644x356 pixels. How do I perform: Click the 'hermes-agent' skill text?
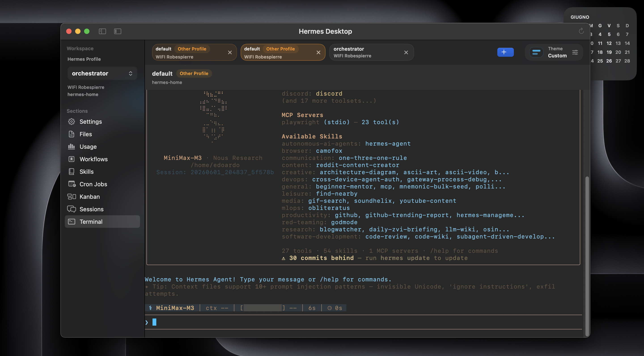pos(388,144)
